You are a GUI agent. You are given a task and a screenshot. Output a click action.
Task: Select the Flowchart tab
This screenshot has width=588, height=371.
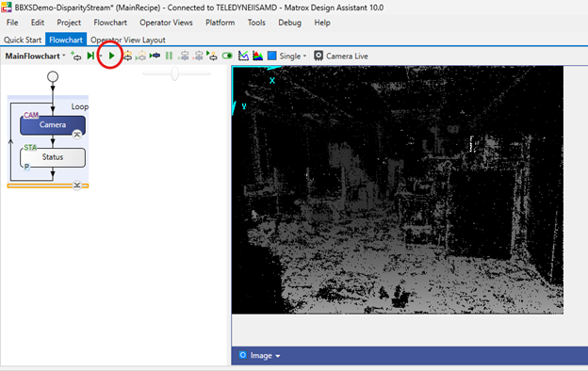pos(66,40)
